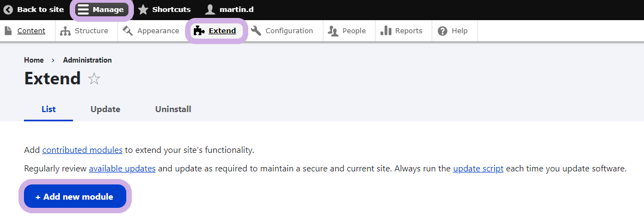Image resolution: width=644 pixels, height=216 pixels.
Task: Switch to the List tab
Action: point(48,110)
